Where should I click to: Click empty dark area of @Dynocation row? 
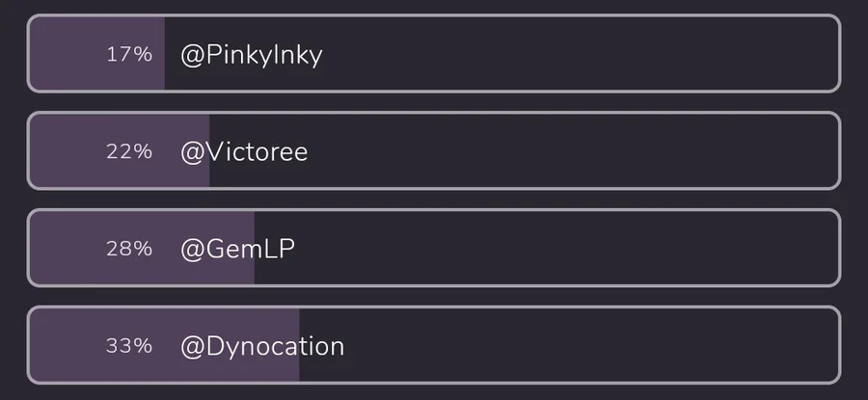coord(592,345)
